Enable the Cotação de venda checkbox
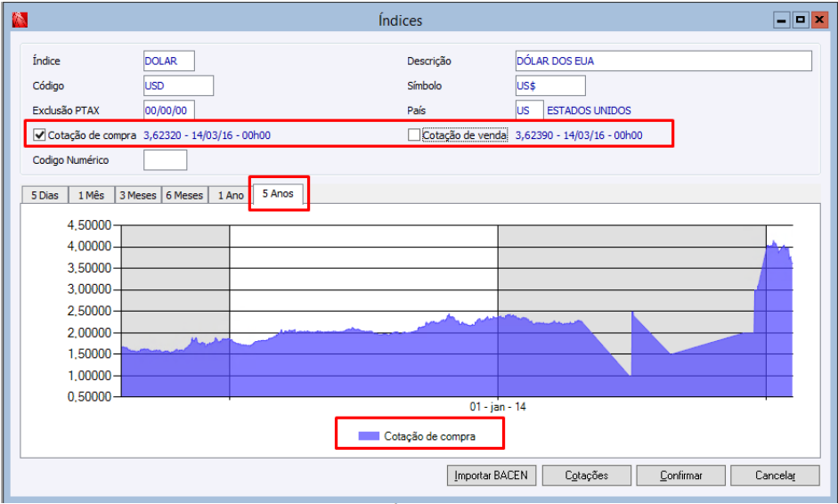The image size is (838, 504). (x=413, y=135)
